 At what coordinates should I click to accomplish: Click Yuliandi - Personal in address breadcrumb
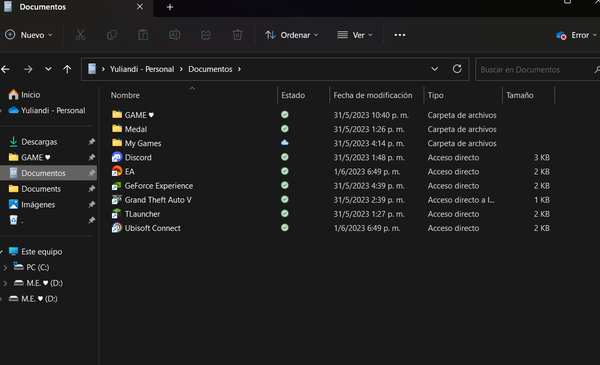(142, 69)
